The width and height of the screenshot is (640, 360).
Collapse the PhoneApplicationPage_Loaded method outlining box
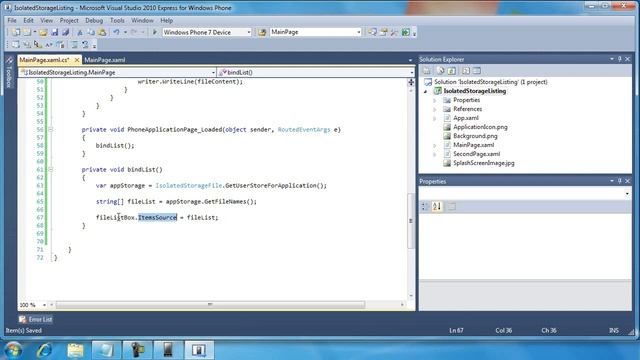[51, 129]
